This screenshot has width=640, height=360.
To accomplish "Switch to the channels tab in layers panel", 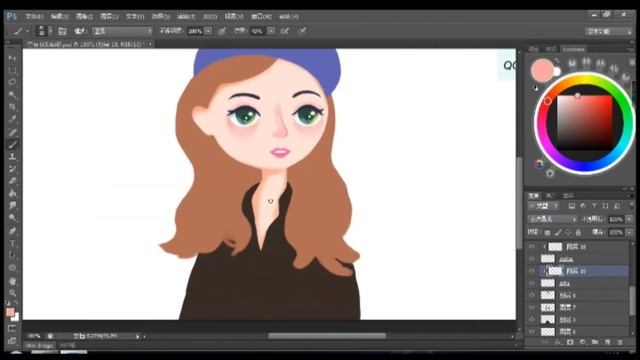I will [x=550, y=196].
